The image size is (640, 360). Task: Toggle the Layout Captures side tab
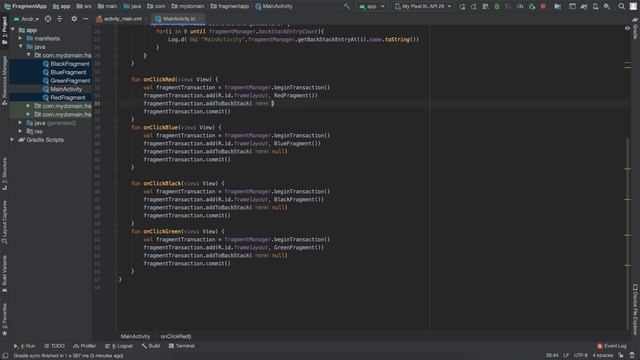pos(4,223)
